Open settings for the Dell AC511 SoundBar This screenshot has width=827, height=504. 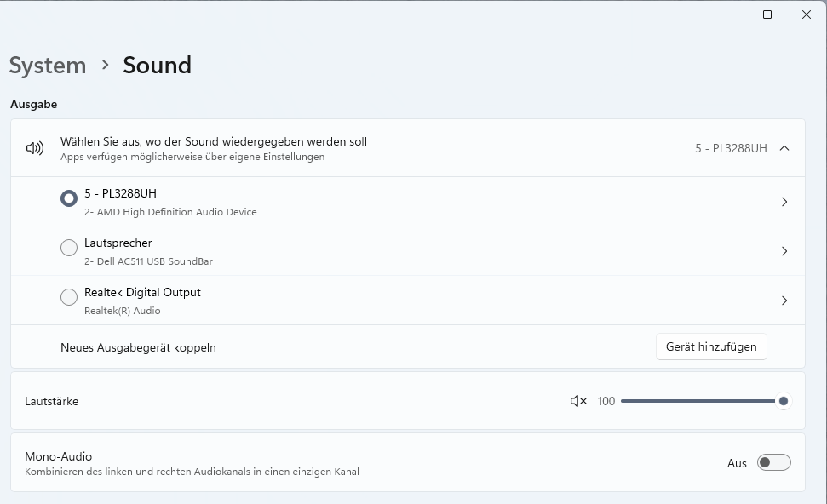pyautogui.click(x=784, y=250)
